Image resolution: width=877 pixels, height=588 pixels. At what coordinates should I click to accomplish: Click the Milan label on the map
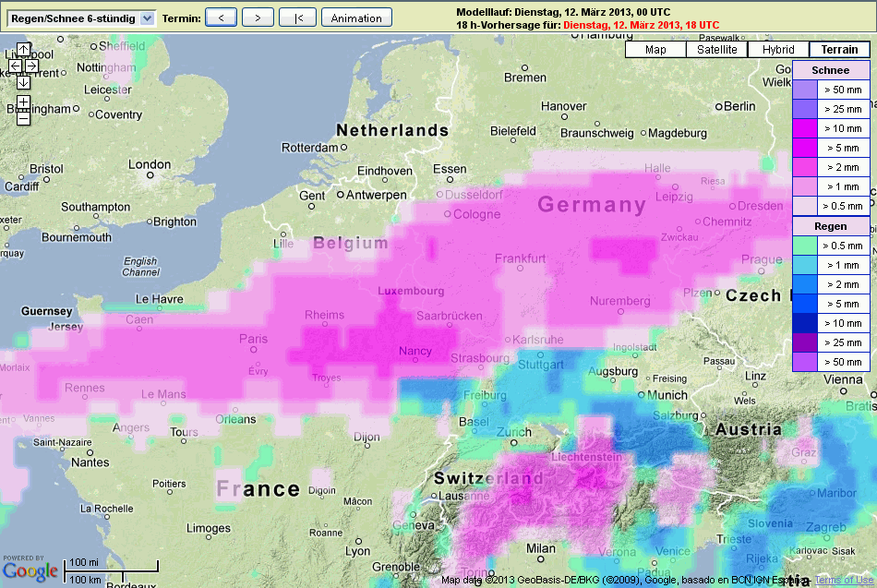tap(541, 548)
